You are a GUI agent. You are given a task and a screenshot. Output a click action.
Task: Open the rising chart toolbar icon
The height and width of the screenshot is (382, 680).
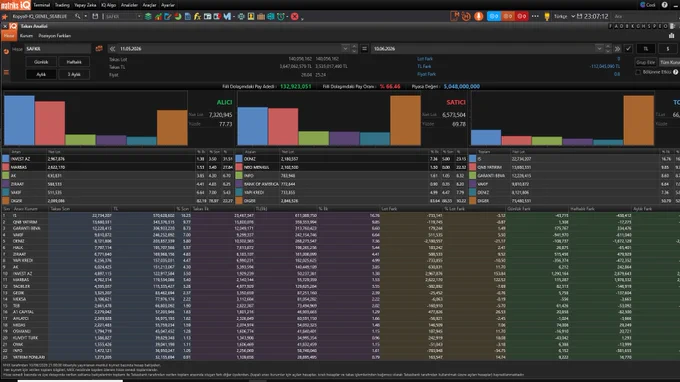158,16
